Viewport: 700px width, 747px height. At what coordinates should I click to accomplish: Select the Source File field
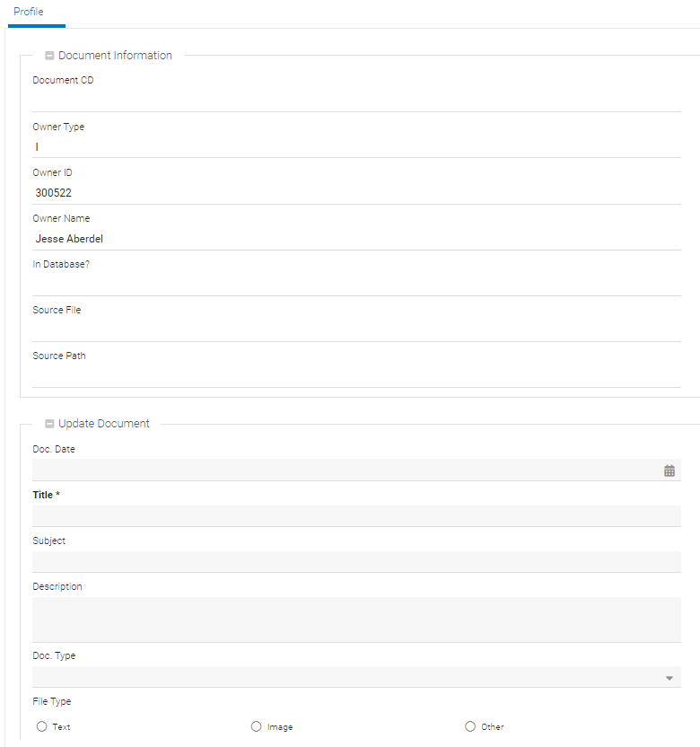click(356, 330)
